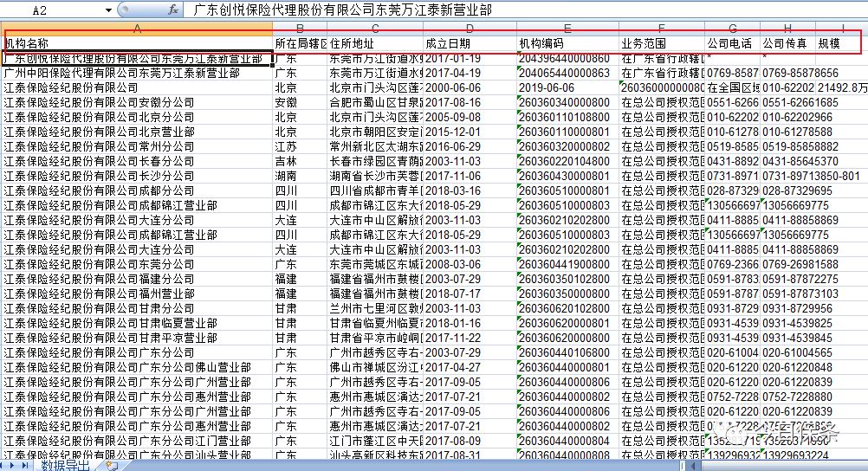Select the 江泰保险经纪股份有限公司常州分公司 cell
The image size is (868, 471).
click(x=137, y=146)
